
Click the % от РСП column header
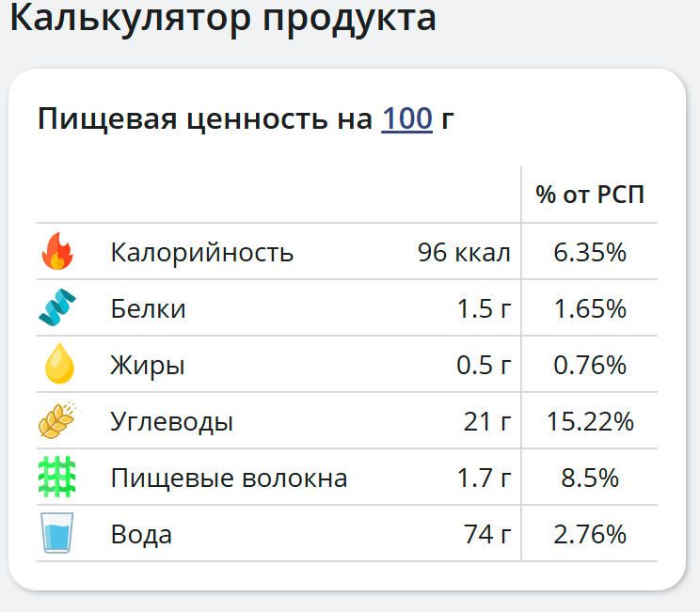coord(590,195)
